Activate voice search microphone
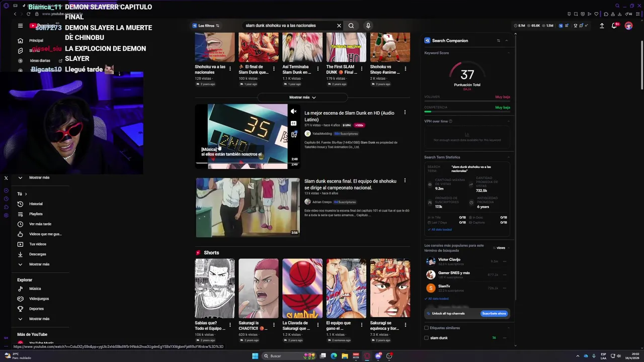This screenshot has height=362, width=644. 368,26
